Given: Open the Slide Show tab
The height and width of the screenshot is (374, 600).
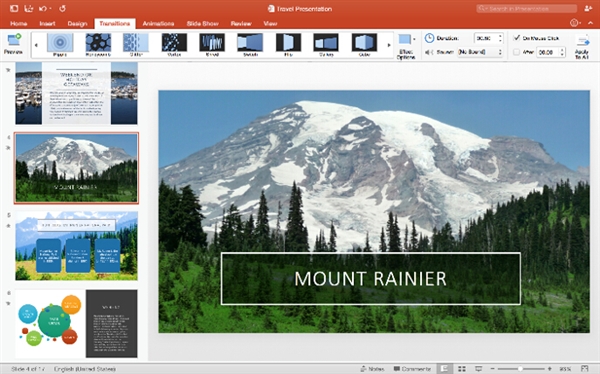Looking at the screenshot, I should [x=203, y=23].
